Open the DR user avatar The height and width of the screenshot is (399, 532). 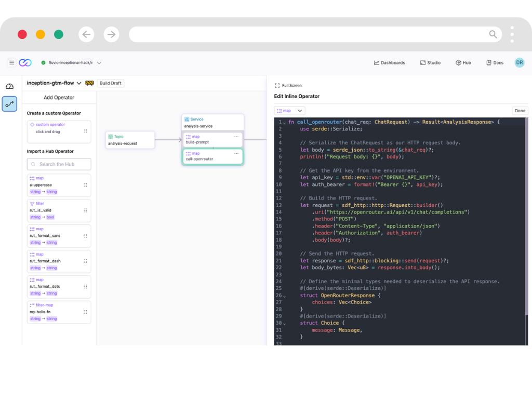pos(519,63)
